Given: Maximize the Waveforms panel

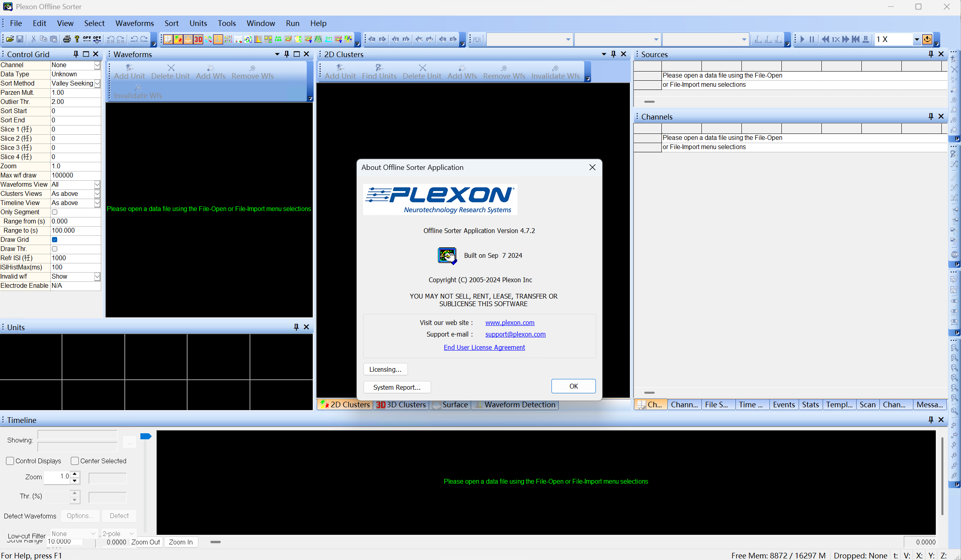Looking at the screenshot, I should click(x=297, y=54).
